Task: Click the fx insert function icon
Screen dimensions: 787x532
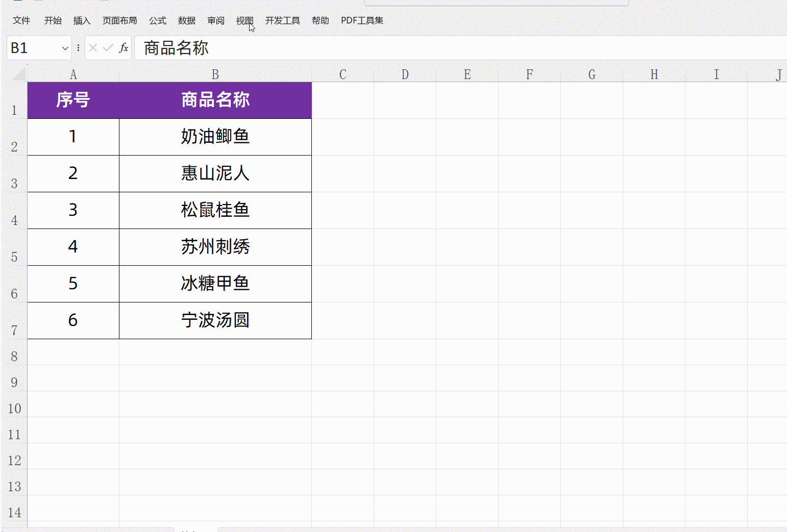Action: (123, 47)
